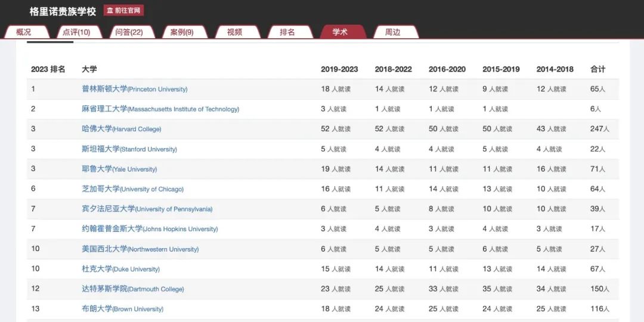Image resolution: width=644 pixels, height=322 pixels.
Task: Open the University of Chicago link
Action: coord(132,189)
